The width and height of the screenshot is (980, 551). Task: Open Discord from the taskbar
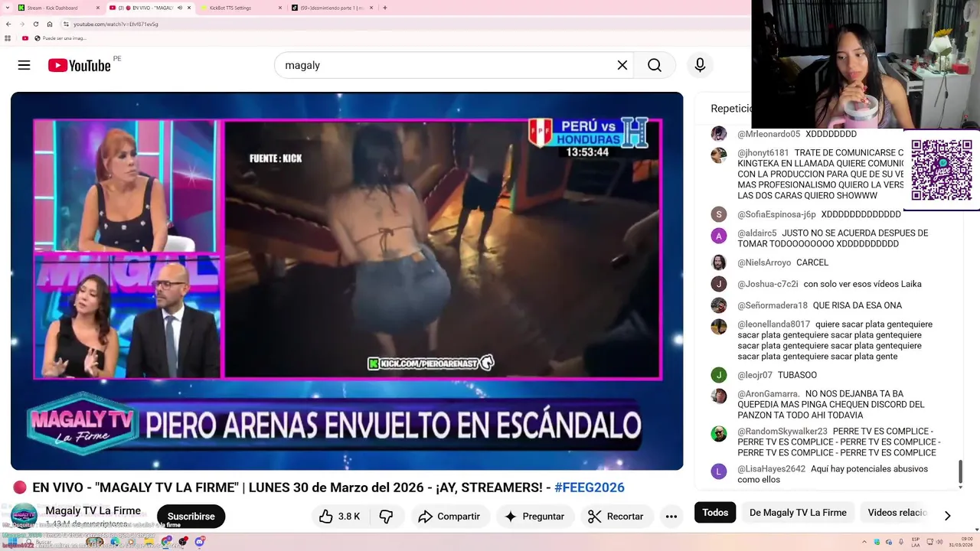tap(200, 542)
